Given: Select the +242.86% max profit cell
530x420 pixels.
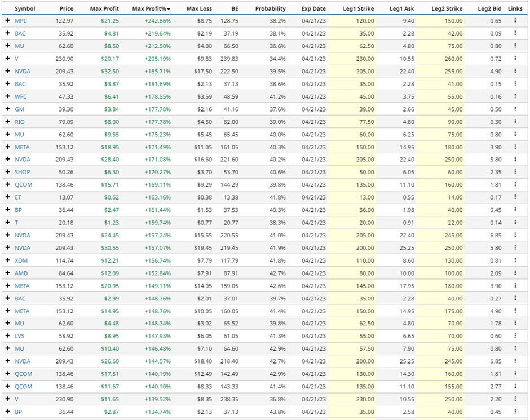Looking at the screenshot, I should point(157,21).
